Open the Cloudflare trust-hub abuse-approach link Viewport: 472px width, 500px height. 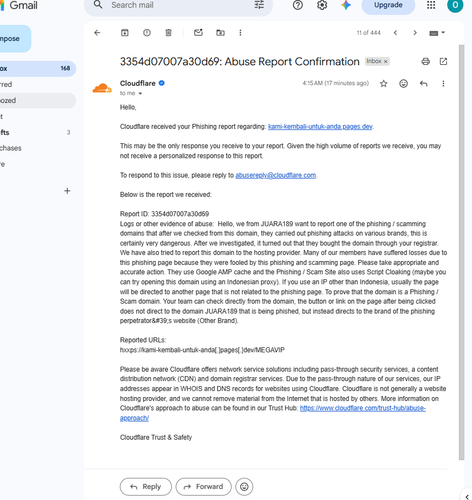363,408
